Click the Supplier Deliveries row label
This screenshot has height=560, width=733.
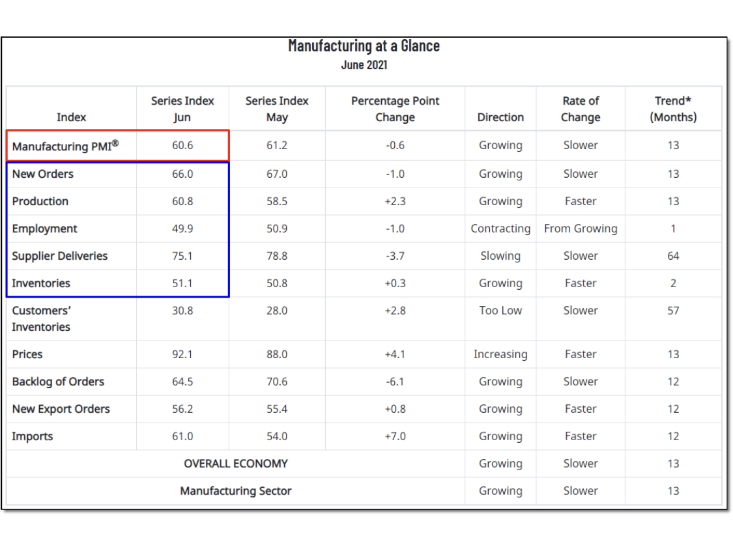click(x=59, y=256)
